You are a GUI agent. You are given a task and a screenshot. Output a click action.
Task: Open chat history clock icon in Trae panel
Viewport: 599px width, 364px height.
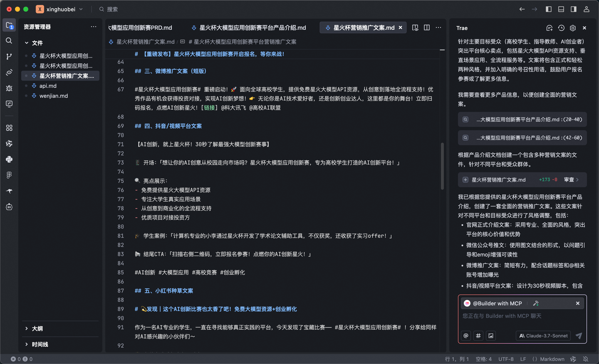561,28
